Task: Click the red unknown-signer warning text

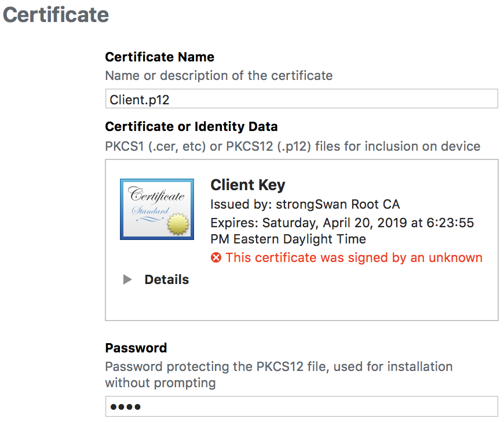Action: tap(354, 257)
